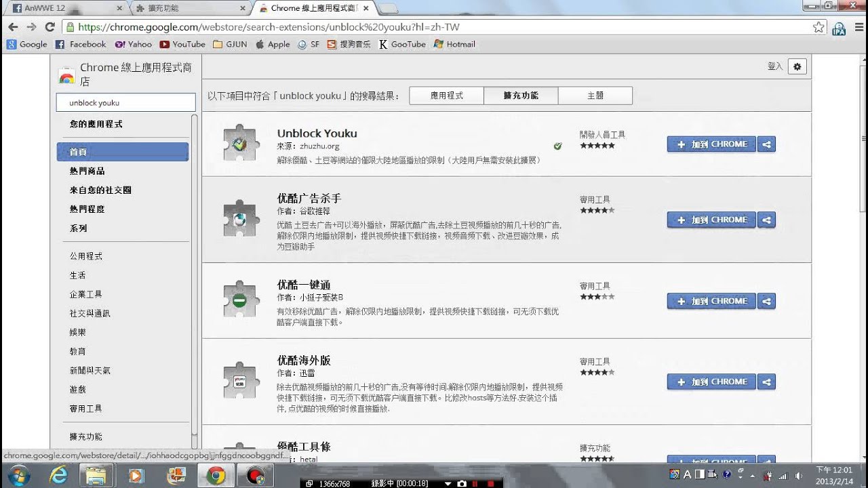Close the 擴充功能 browser tab
Image resolution: width=868 pixels, height=488 pixels.
coord(243,8)
